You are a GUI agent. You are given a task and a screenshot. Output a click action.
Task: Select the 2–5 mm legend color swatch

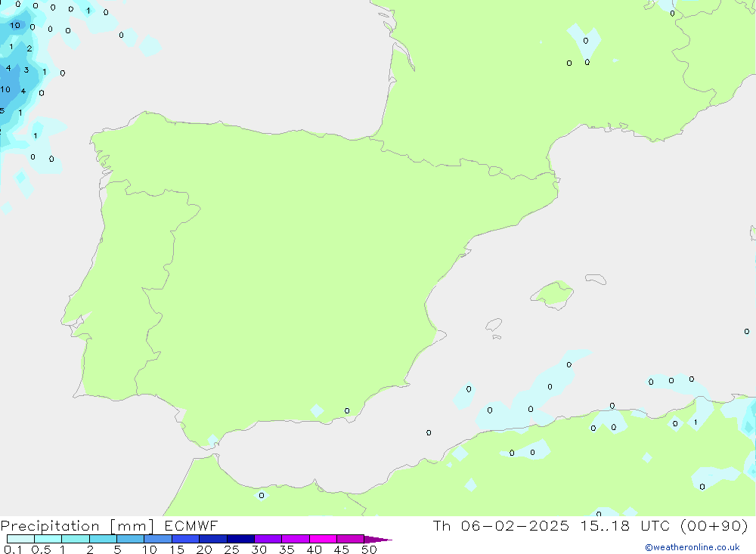click(x=103, y=539)
